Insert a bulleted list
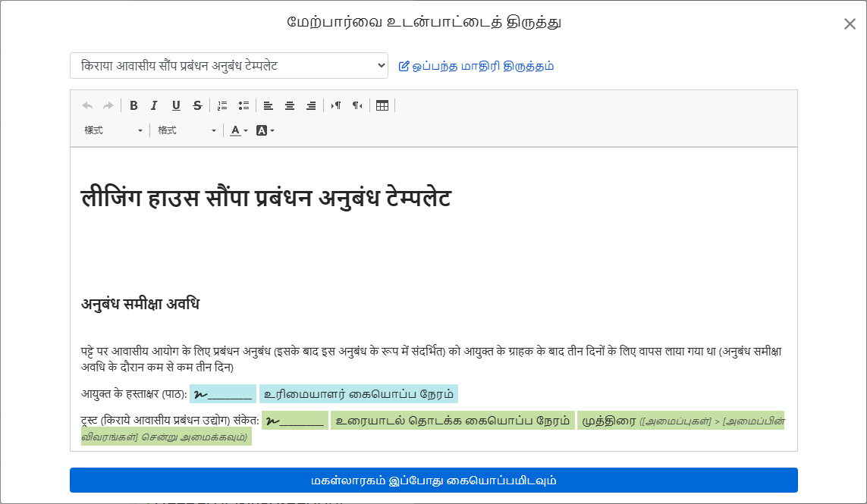 243,105
